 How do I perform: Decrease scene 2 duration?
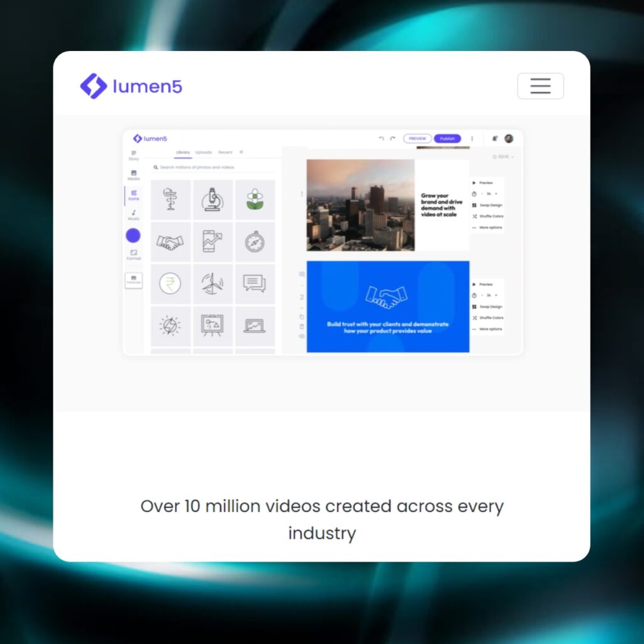coord(482,296)
